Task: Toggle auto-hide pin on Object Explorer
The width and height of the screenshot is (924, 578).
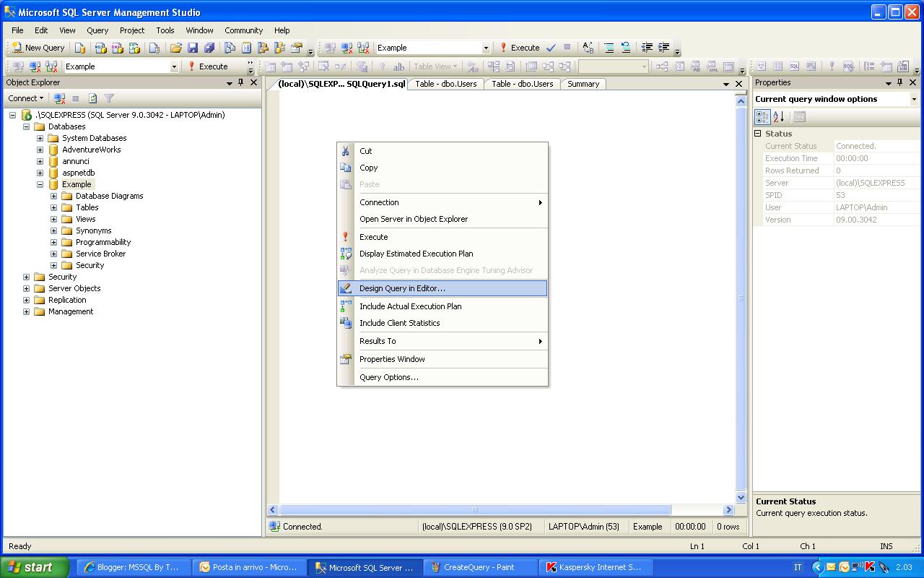Action: click(x=241, y=82)
